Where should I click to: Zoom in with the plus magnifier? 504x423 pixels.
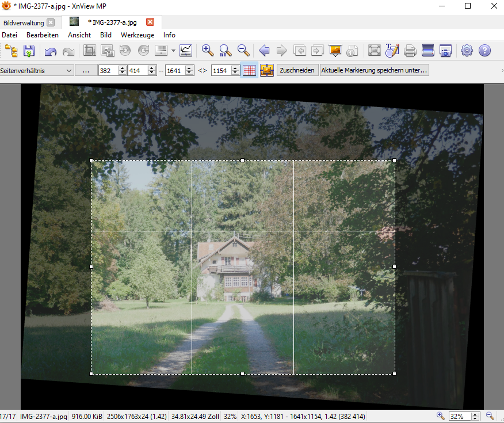point(208,51)
